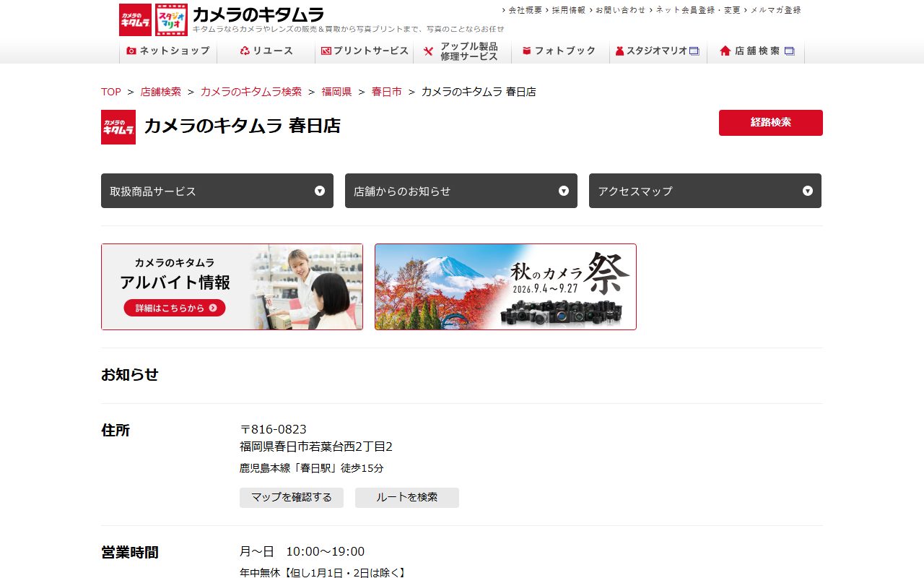The width and height of the screenshot is (924, 578).
Task: Click the tools icon beside アップル製品修理
Action: (x=428, y=51)
